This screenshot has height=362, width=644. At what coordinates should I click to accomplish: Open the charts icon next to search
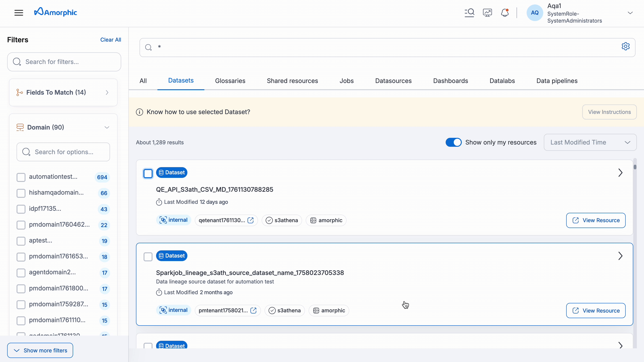[x=487, y=12]
